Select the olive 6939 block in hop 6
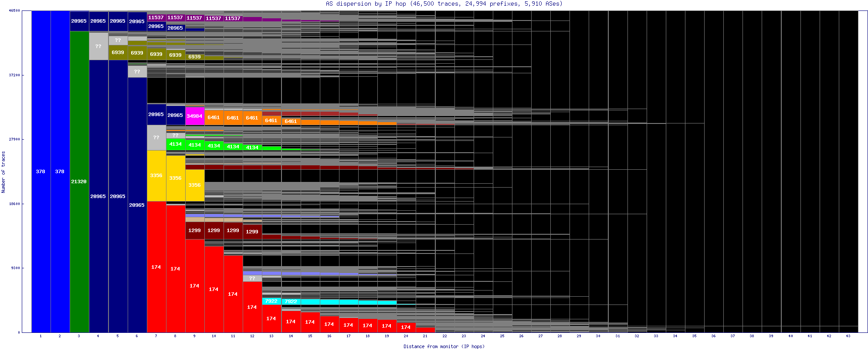This screenshot has width=868, height=349. [x=137, y=53]
